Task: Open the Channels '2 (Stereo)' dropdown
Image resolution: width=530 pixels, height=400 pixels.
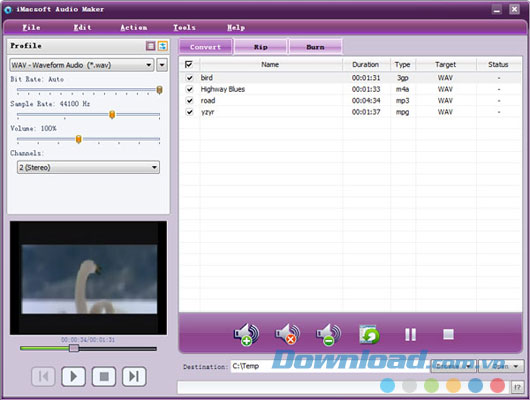Action: tap(88, 167)
